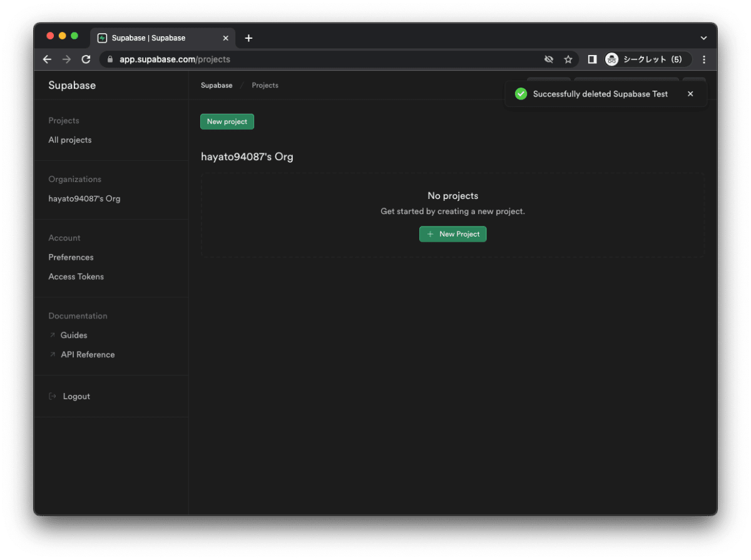751x560 pixels.
Task: Open Chrome three-dot menu
Action: click(x=704, y=59)
